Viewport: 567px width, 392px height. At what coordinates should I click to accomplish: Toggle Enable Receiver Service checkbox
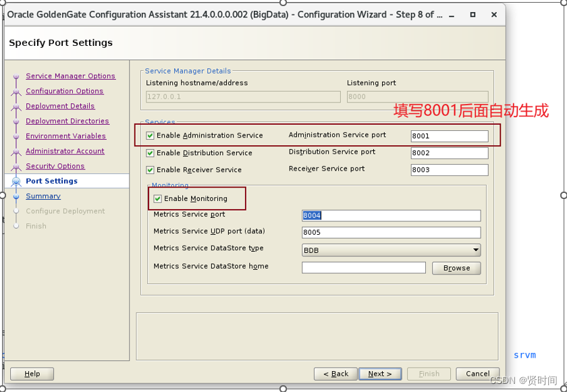pyautogui.click(x=150, y=170)
